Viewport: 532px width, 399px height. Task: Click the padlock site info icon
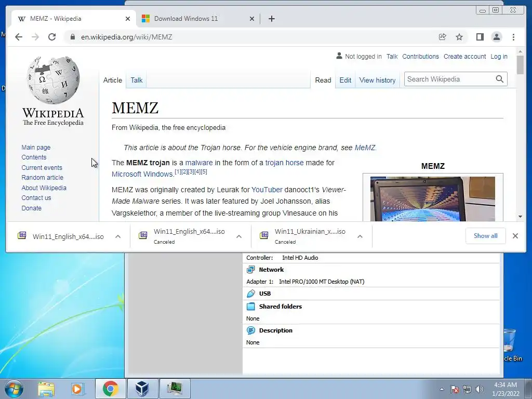tap(72, 37)
